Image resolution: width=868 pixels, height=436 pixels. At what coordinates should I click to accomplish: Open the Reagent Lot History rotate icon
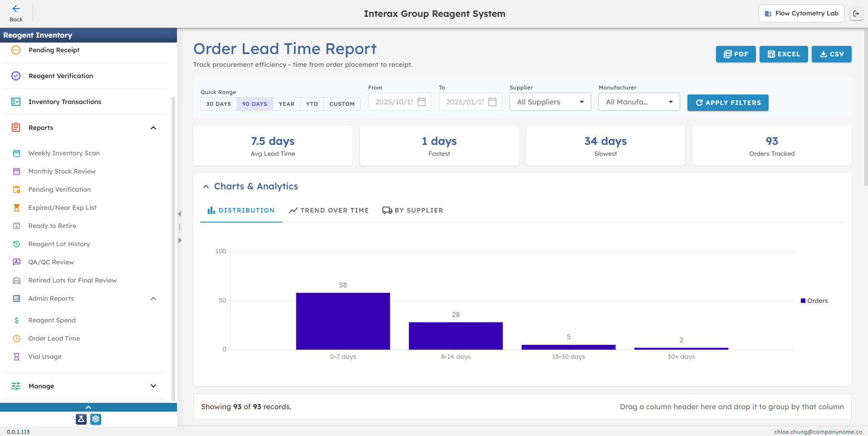click(x=17, y=244)
